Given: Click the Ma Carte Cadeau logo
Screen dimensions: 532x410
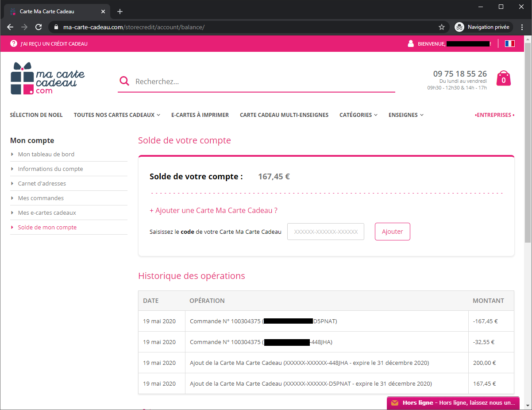Looking at the screenshot, I should point(47,78).
